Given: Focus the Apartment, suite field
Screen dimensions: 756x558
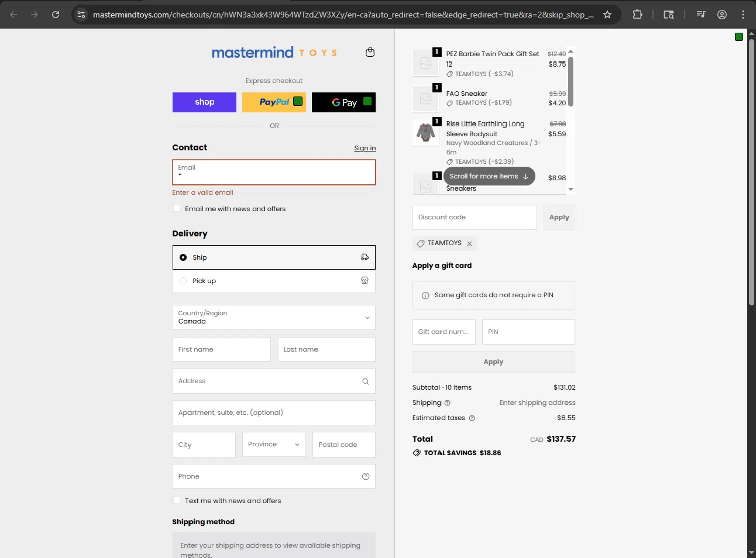Looking at the screenshot, I should [274, 413].
